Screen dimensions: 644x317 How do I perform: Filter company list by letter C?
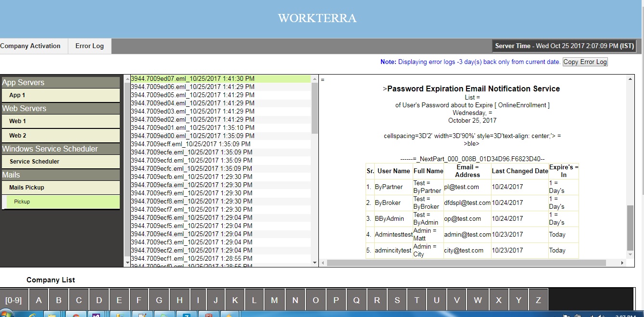[x=79, y=300]
